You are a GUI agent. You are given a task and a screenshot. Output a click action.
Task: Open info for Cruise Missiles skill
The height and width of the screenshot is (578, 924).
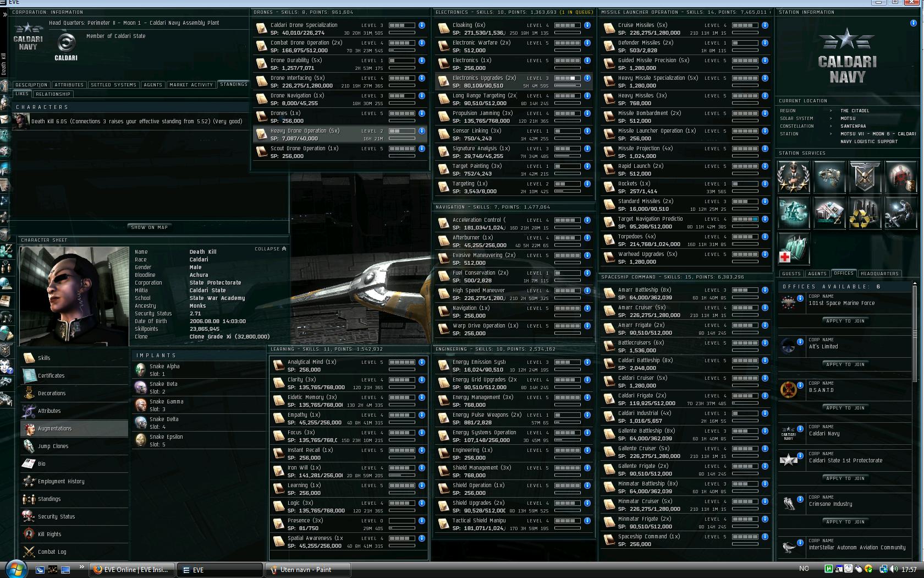(x=765, y=25)
